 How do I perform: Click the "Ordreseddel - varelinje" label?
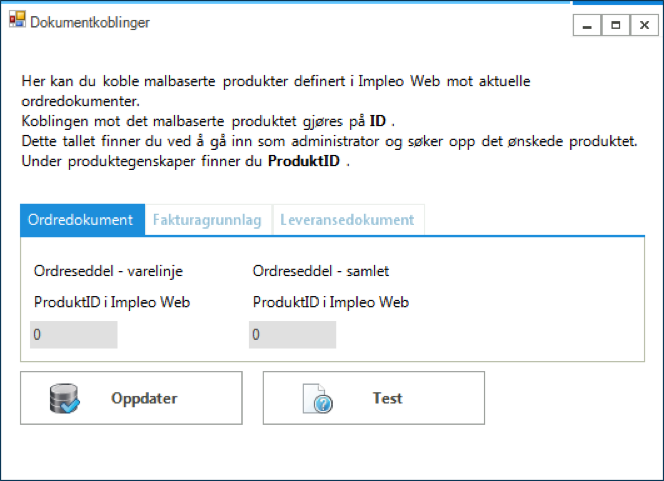coord(108,270)
